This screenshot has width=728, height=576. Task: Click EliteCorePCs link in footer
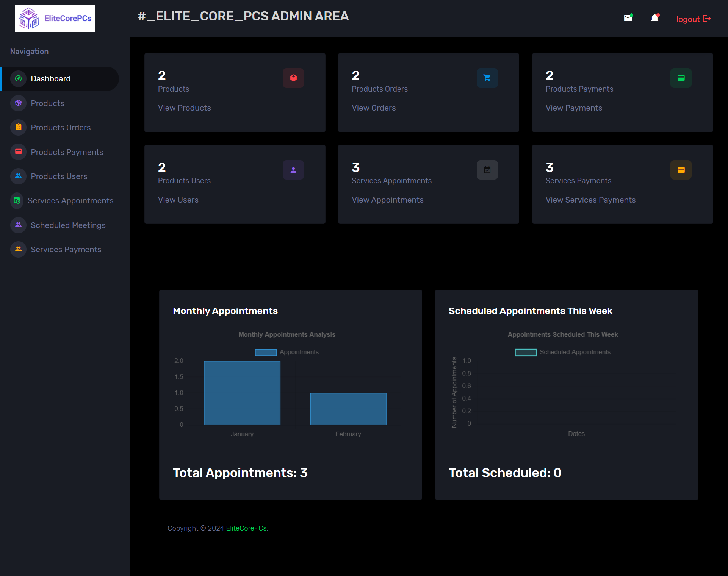pos(246,528)
